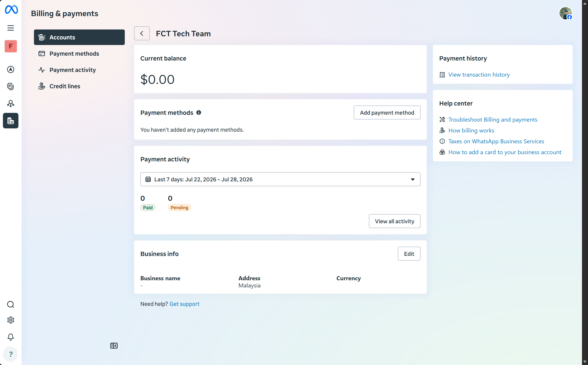Open Payment methods in side menu

(79, 54)
